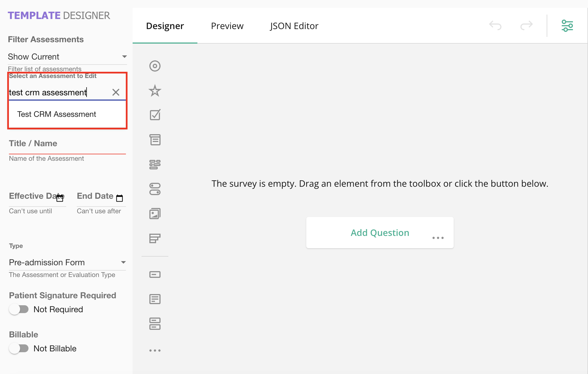
Task: Open survey settings sliders icon
Action: click(567, 26)
